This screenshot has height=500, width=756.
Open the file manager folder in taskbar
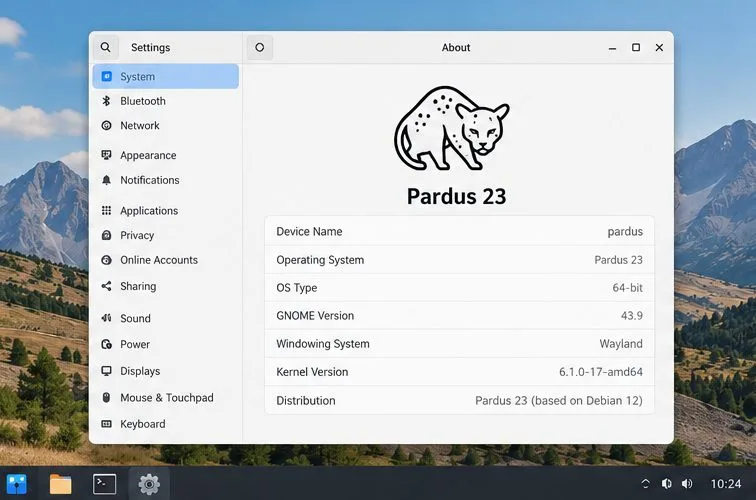pos(60,484)
